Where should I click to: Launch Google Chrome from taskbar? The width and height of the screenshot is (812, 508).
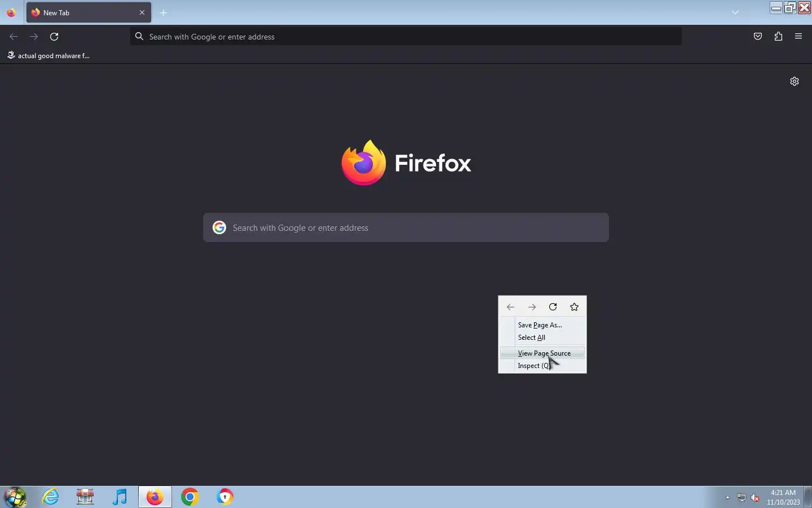click(x=190, y=497)
